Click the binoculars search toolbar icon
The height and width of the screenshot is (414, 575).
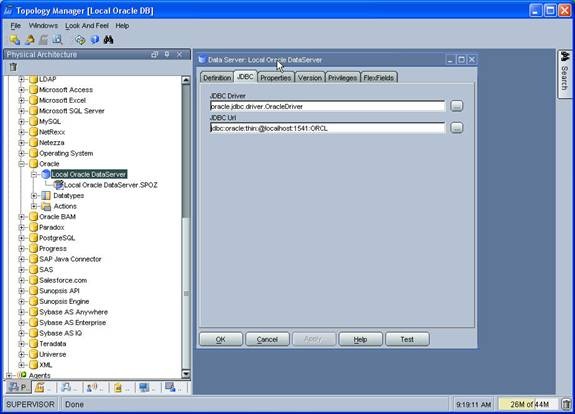[108, 40]
